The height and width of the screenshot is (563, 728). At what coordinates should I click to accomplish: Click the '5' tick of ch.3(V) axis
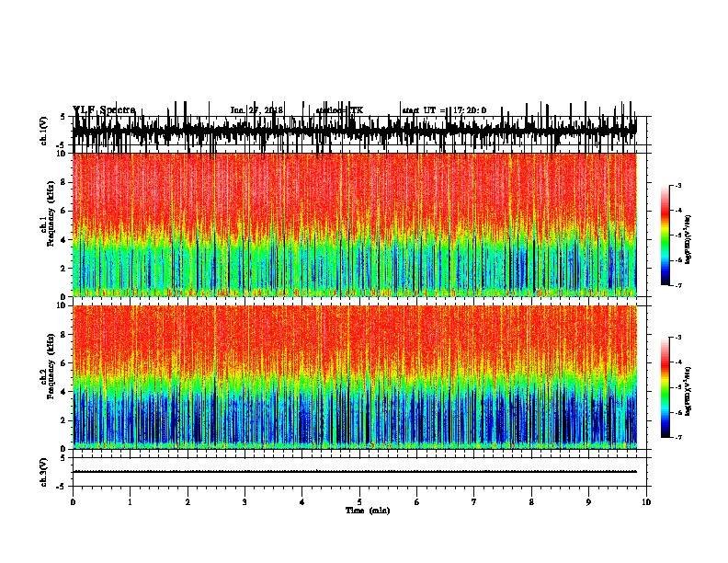click(x=63, y=458)
